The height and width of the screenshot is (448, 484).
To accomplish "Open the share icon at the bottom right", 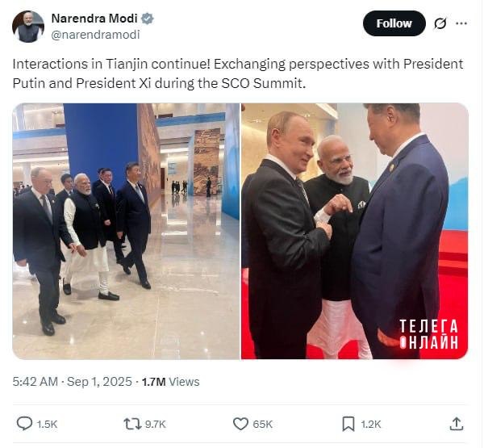I will 456,423.
